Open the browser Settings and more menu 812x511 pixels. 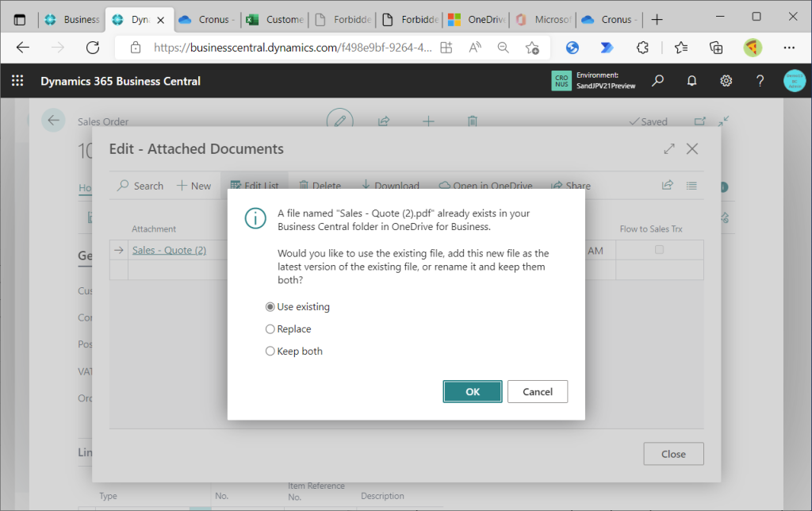tap(789, 48)
